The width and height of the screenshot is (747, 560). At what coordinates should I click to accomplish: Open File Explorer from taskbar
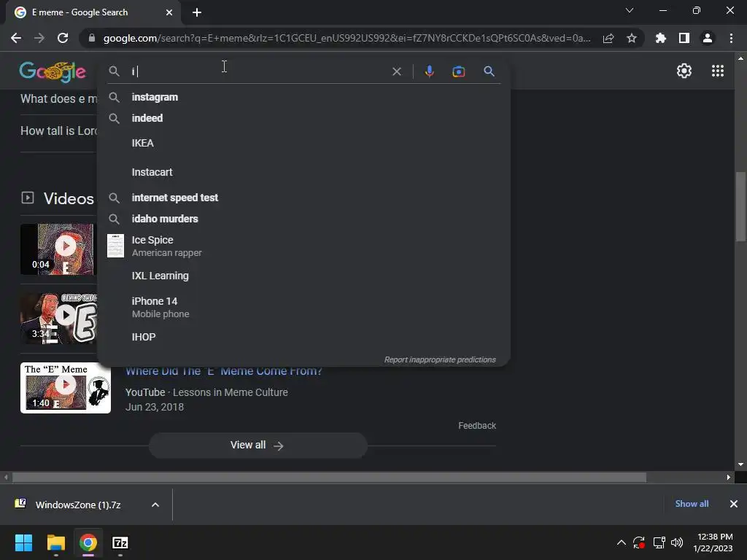[55, 542]
